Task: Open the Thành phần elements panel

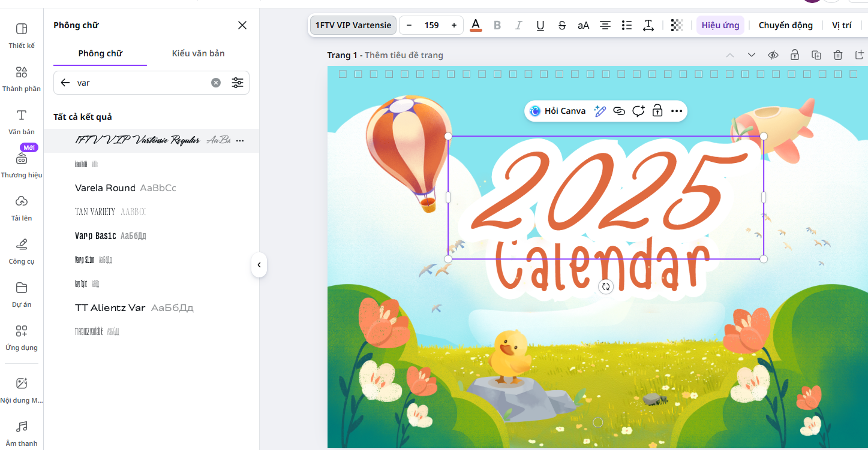Action: 22,78
